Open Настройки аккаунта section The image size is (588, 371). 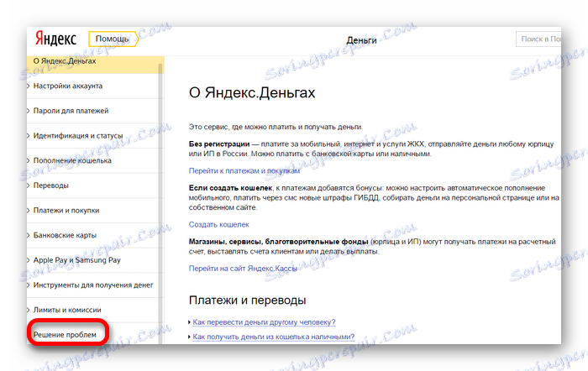coord(68,86)
